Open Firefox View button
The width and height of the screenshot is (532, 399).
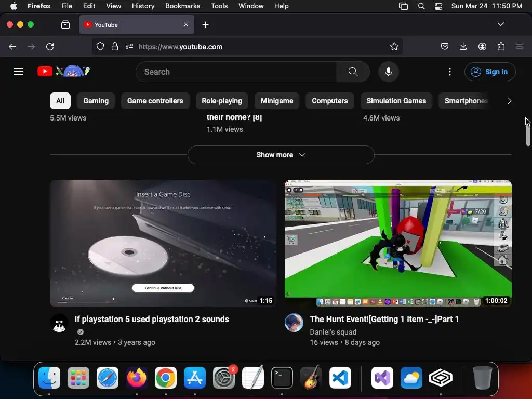[x=65, y=24]
